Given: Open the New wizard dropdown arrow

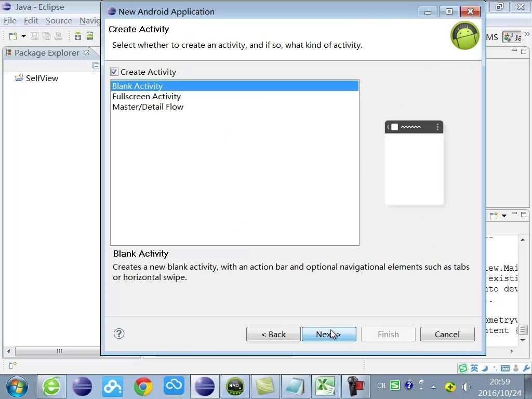Looking at the screenshot, I should (x=23, y=36).
